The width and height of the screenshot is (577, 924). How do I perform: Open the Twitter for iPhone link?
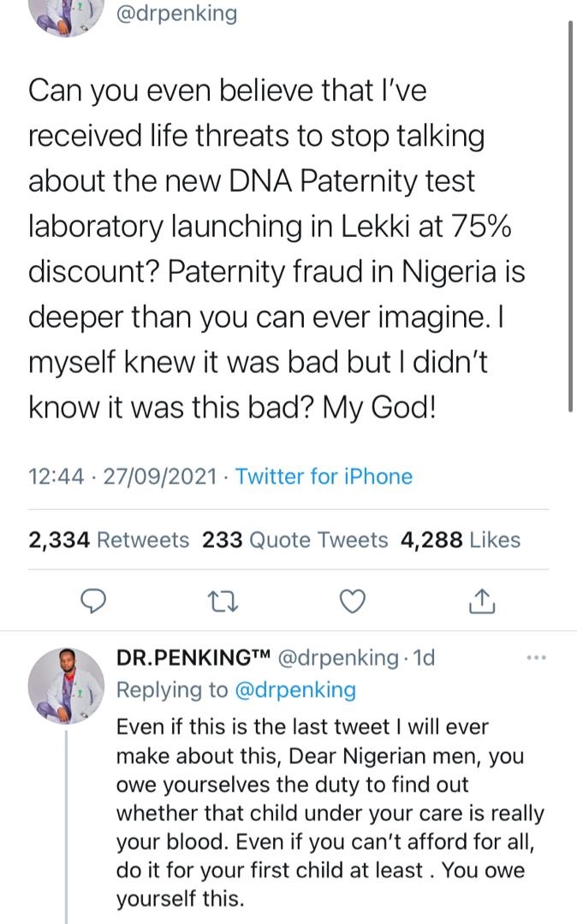tap(324, 477)
